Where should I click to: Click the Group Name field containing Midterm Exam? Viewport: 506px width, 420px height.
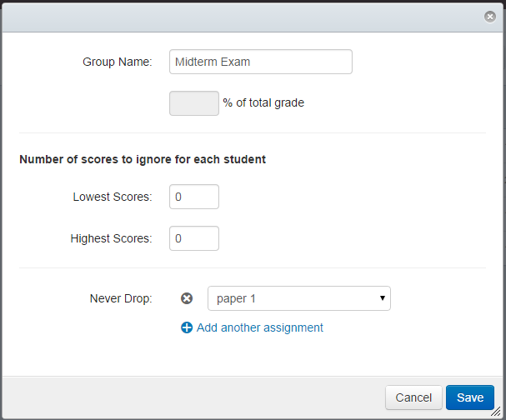pyautogui.click(x=261, y=62)
